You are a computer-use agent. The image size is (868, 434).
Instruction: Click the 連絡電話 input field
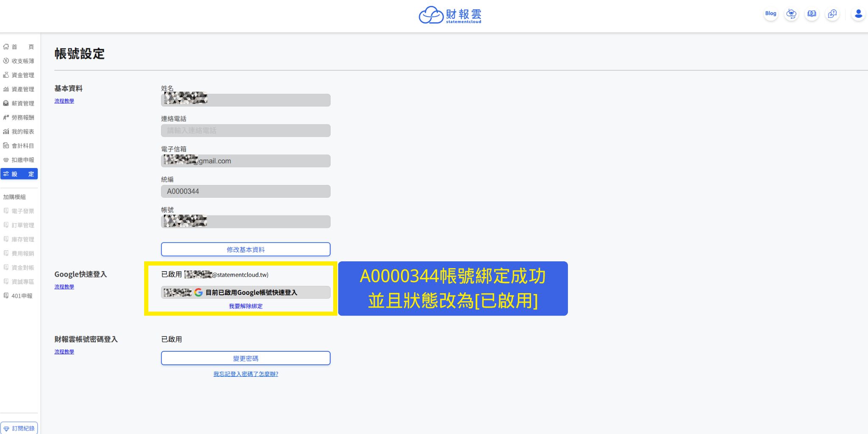coord(245,131)
